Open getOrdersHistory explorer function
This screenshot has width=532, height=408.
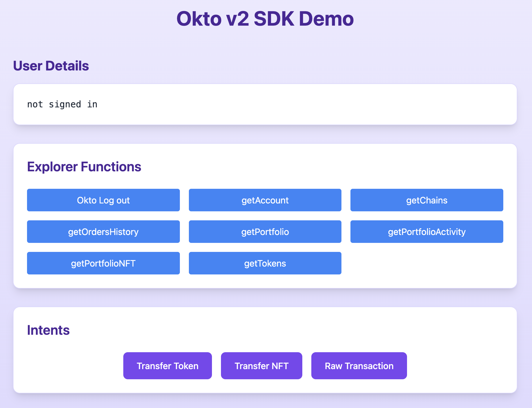coord(103,232)
